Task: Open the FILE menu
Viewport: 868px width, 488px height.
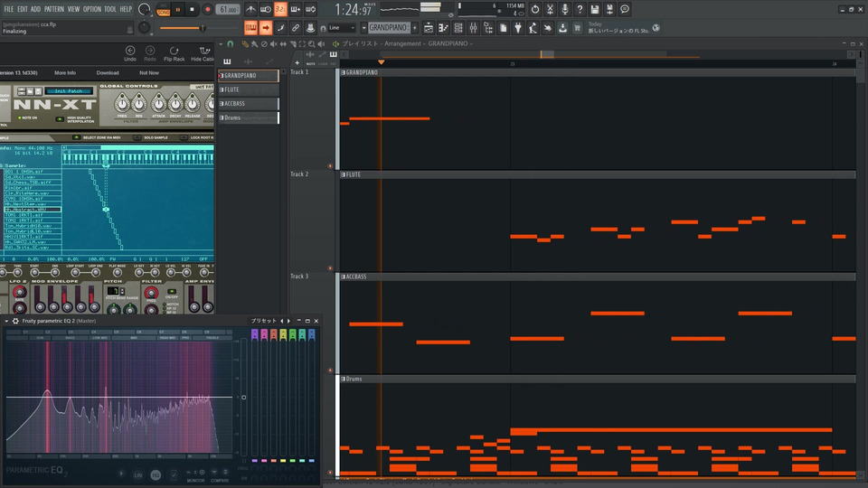Action: point(9,9)
